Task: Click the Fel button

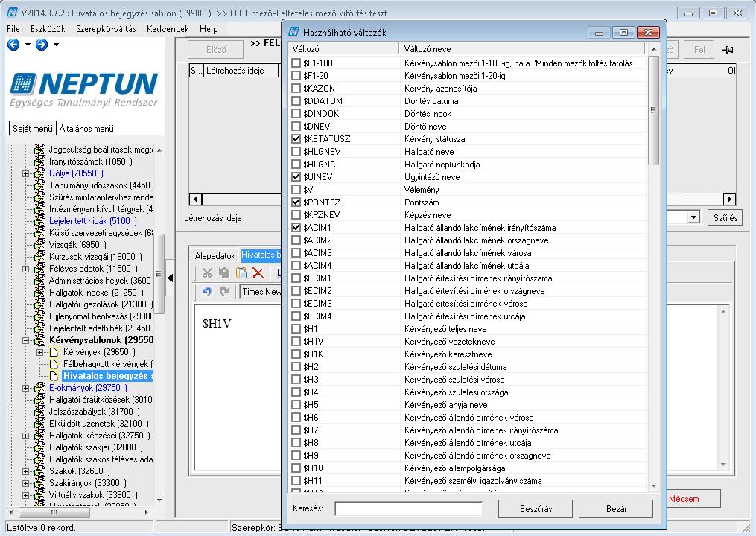Action: (699, 50)
